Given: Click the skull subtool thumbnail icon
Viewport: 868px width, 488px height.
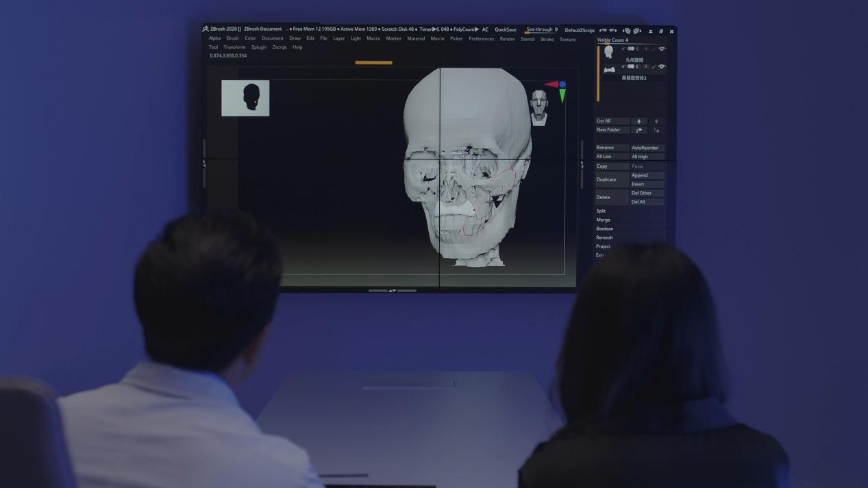Looking at the screenshot, I should click(x=608, y=52).
